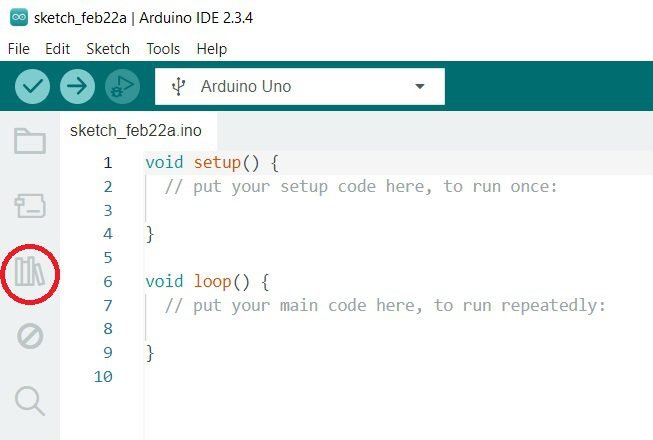Screen dimensions: 653x440
Task: Click the 'put your main code here' comment
Action: click(x=385, y=305)
